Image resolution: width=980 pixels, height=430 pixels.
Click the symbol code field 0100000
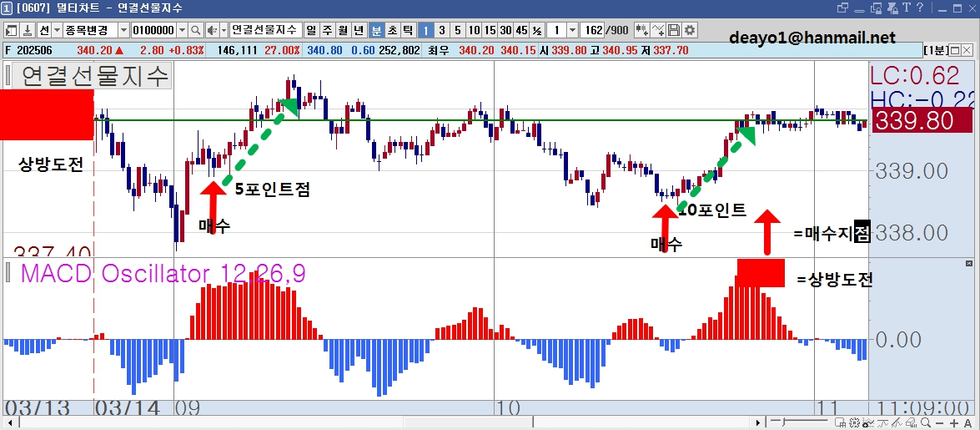[x=153, y=30]
